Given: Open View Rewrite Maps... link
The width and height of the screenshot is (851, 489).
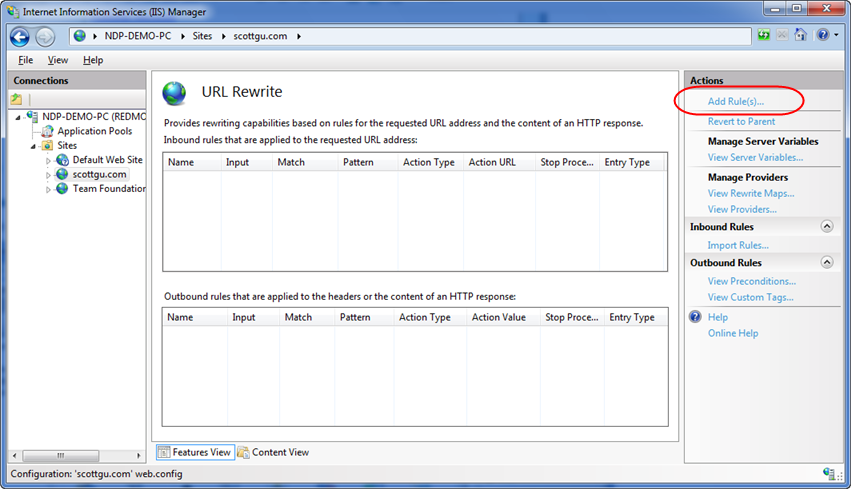Looking at the screenshot, I should click(751, 193).
